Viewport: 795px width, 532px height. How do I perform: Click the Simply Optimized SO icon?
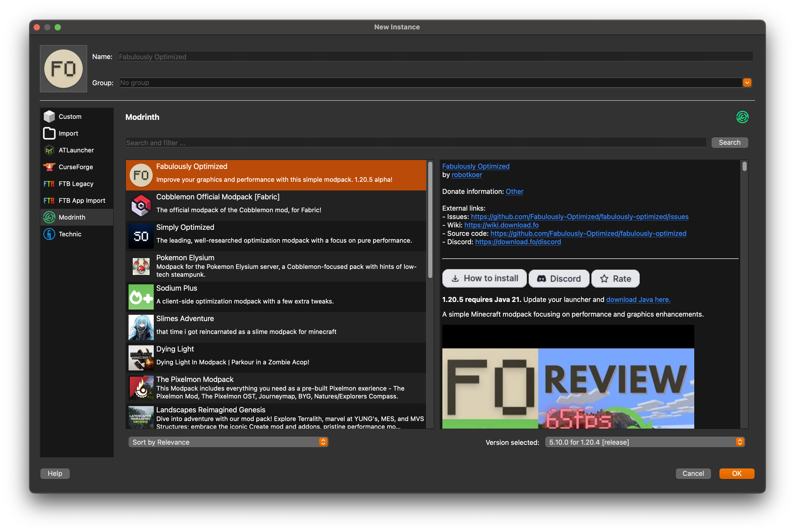pos(141,236)
